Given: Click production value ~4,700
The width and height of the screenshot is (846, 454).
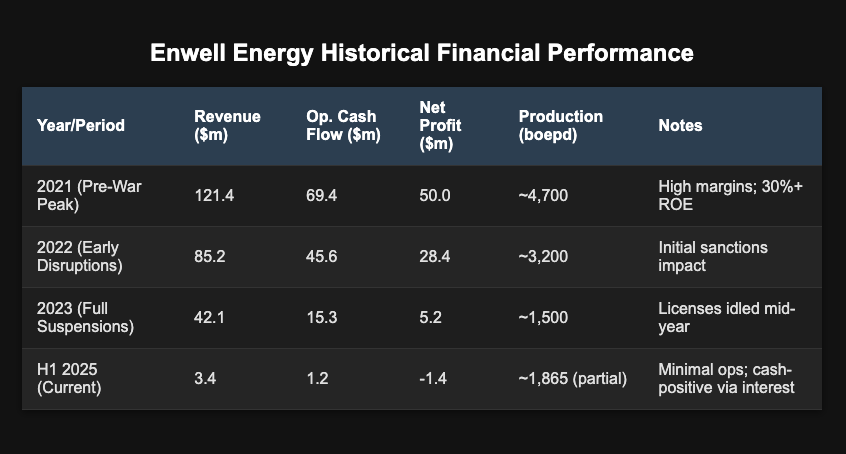Looking at the screenshot, I should pos(543,195).
